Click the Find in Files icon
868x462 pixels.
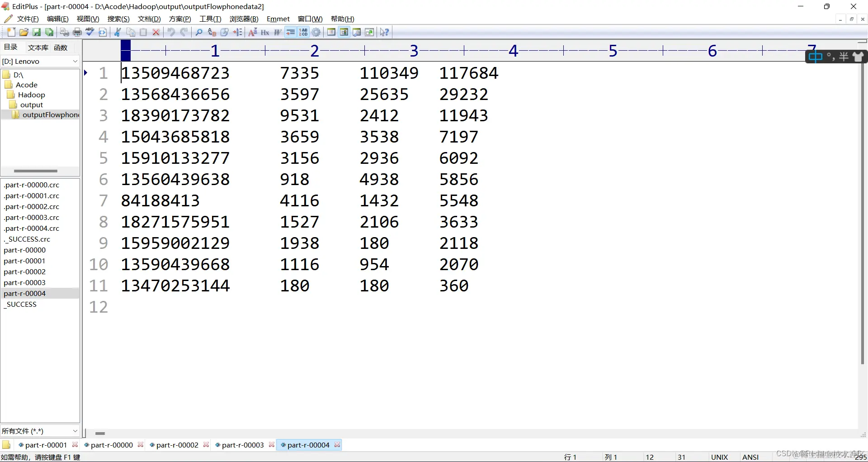tap(225, 32)
